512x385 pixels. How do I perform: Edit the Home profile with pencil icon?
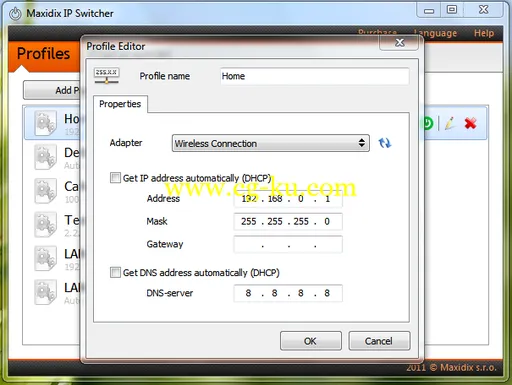tap(450, 123)
